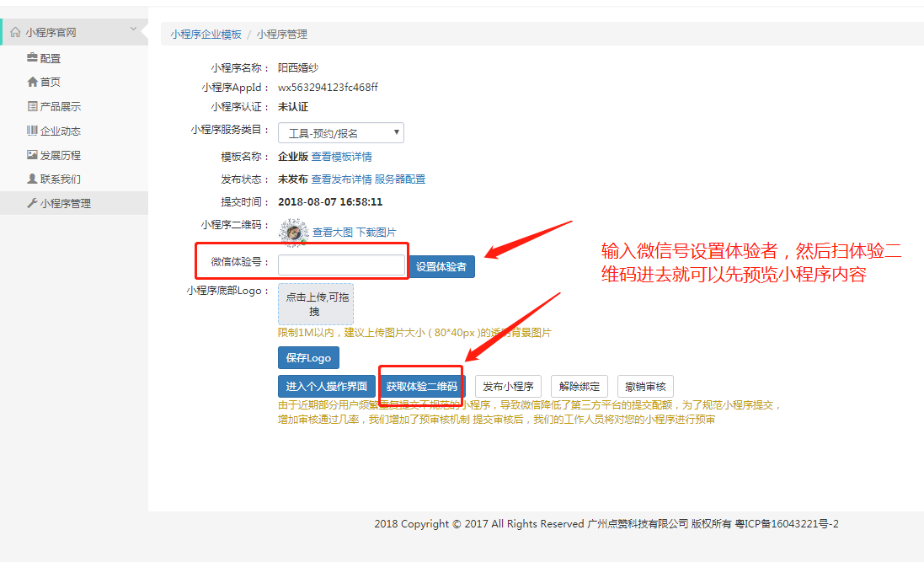Collapse the 小程序官网 sidebar chevron

click(133, 30)
